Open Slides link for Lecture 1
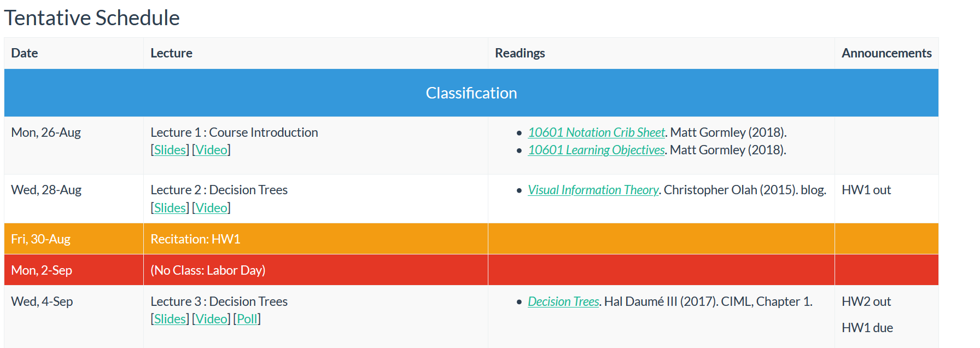The height and width of the screenshot is (348, 980). [170, 150]
